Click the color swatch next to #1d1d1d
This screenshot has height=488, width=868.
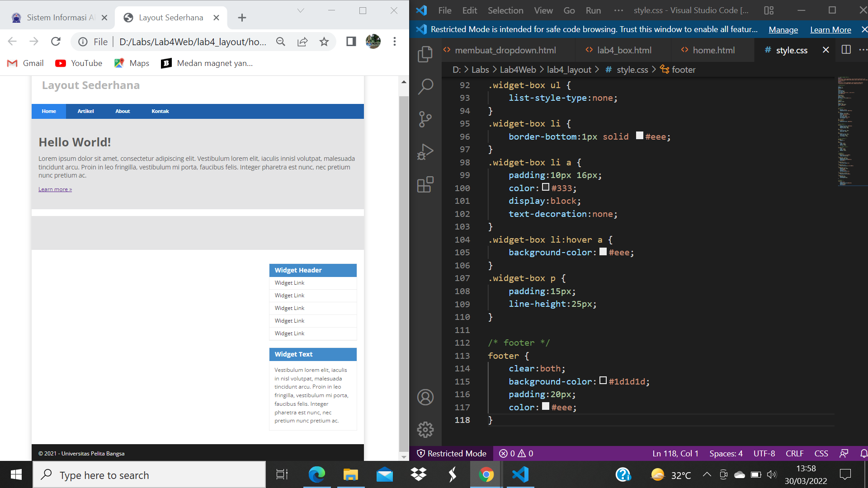click(x=604, y=380)
